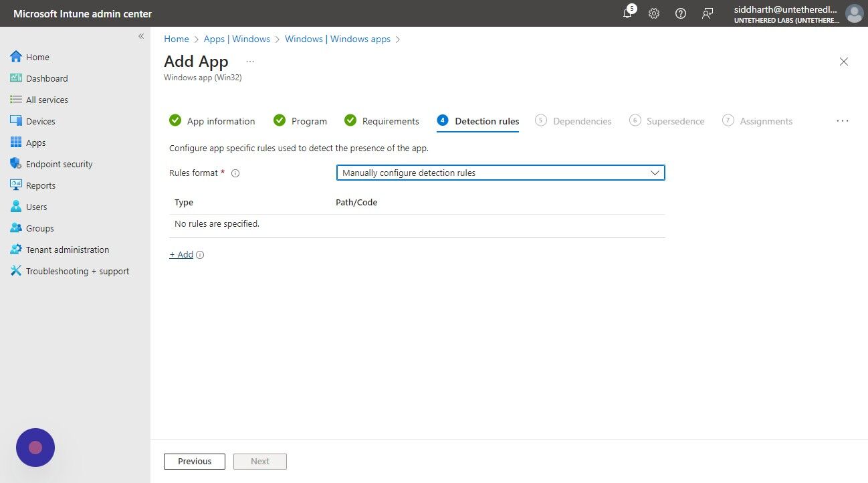The width and height of the screenshot is (868, 483).
Task: Switch to the App information step tab
Action: click(212, 121)
